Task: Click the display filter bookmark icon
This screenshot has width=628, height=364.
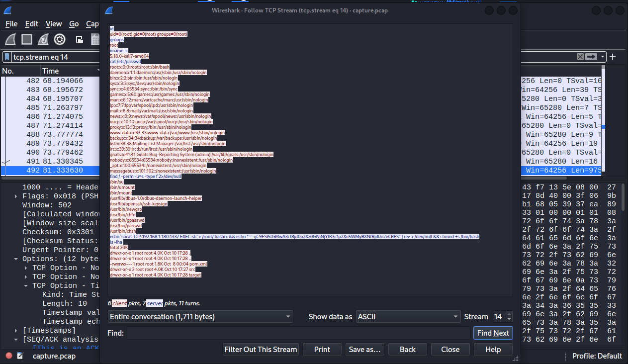Action: coord(7,57)
